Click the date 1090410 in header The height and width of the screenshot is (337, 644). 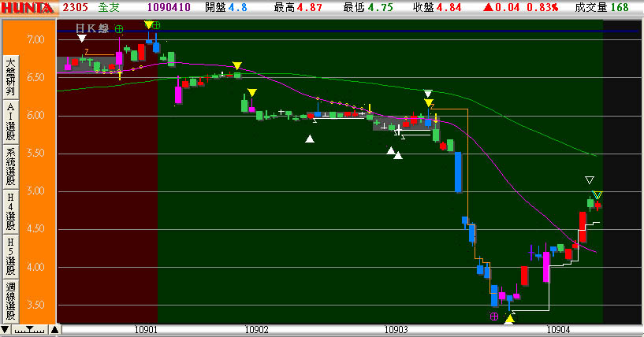click(x=169, y=7)
